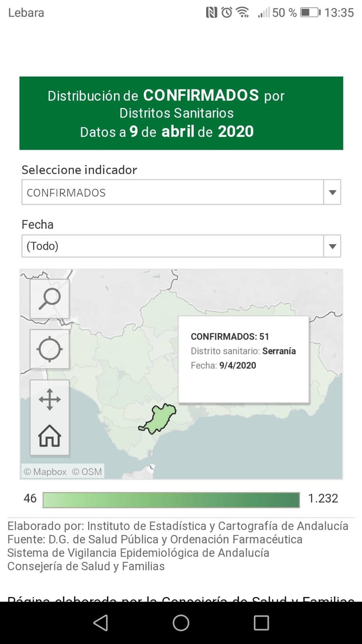Expand the Fecha dropdown arrow
The image size is (362, 644).
[x=332, y=246]
